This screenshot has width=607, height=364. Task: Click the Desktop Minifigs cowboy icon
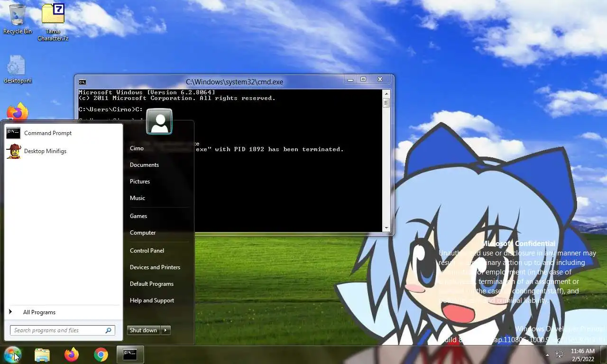(14, 151)
